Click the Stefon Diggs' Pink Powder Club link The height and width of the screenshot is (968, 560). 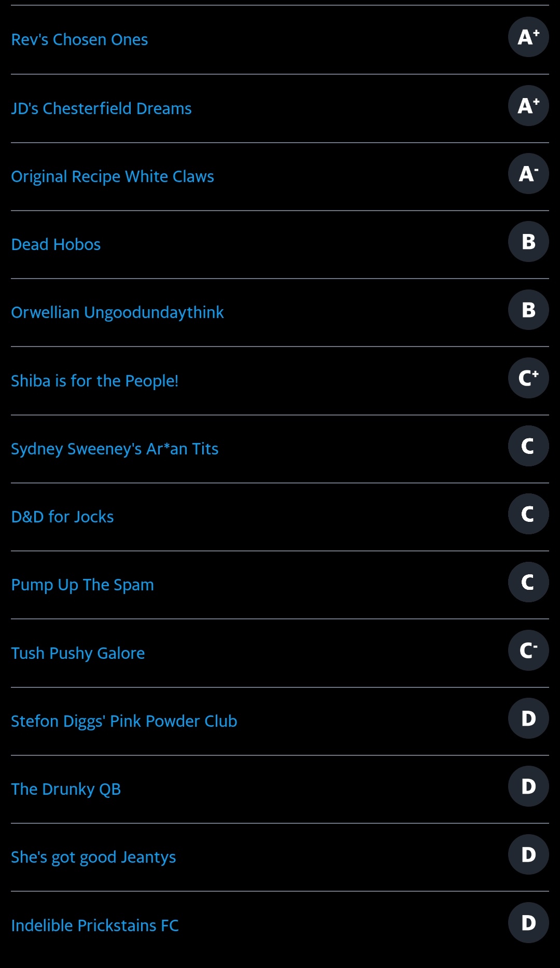pyautogui.click(x=124, y=721)
